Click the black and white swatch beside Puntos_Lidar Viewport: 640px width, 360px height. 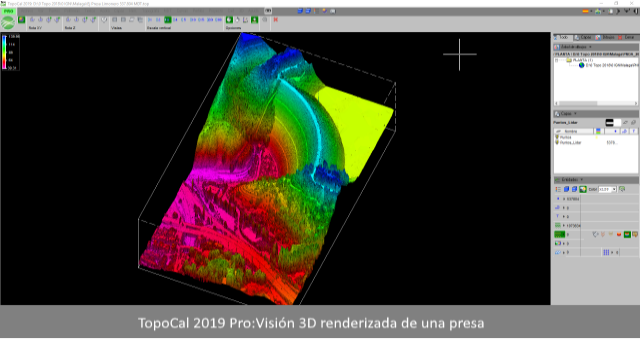click(x=613, y=122)
